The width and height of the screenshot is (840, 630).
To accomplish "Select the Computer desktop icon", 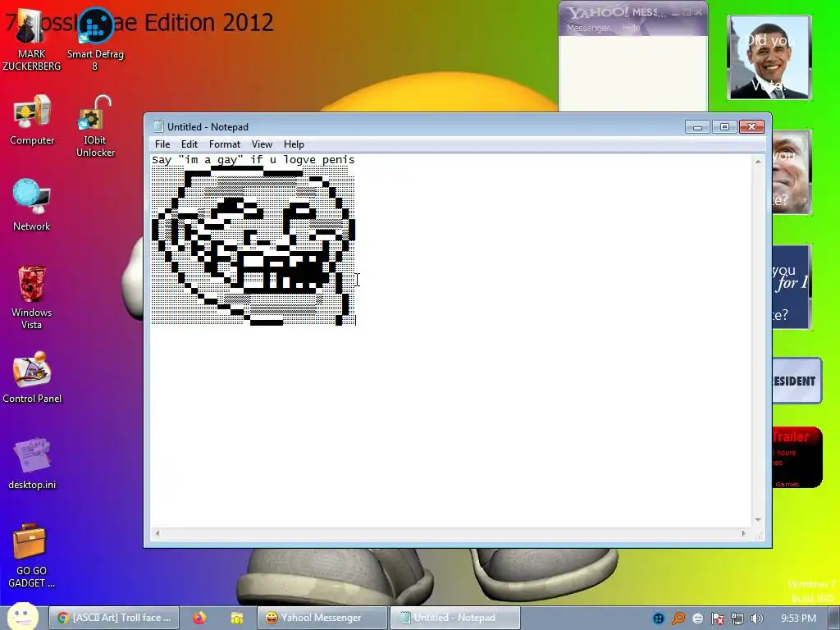I will (32, 121).
